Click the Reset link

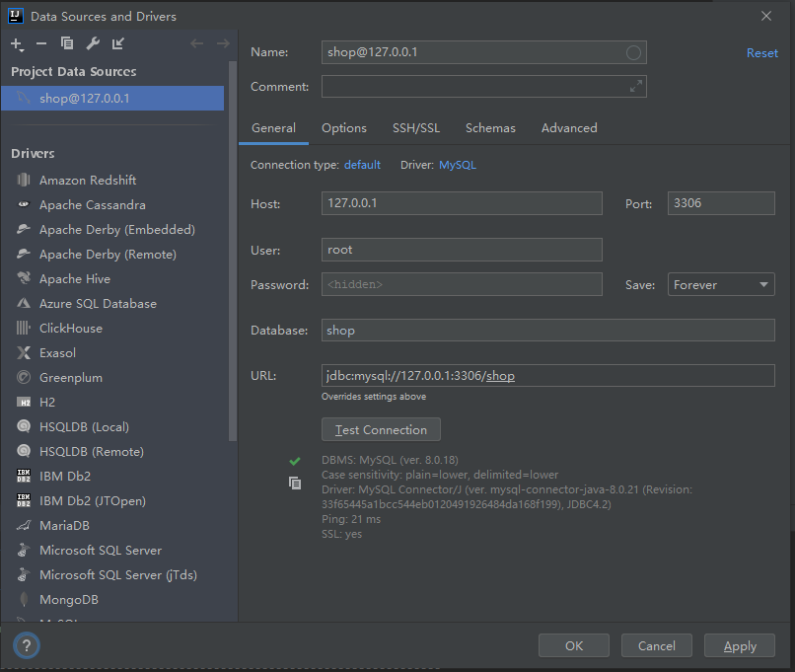click(x=761, y=53)
